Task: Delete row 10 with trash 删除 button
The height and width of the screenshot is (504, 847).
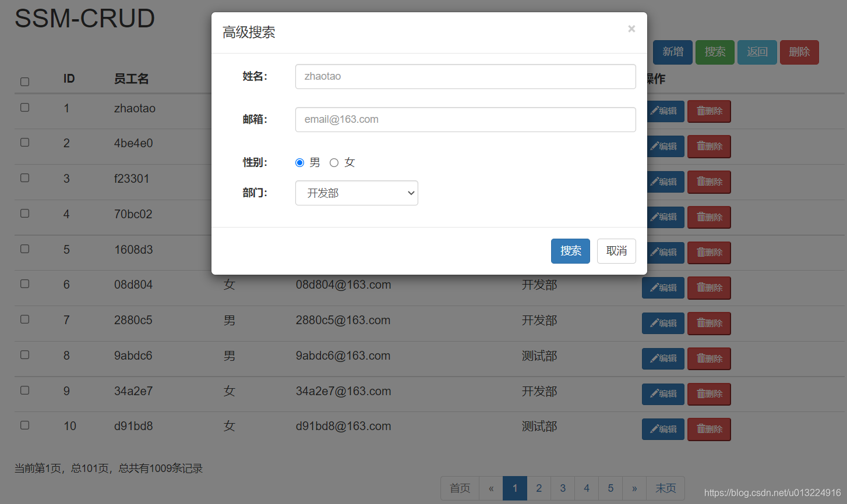Action: (x=709, y=430)
